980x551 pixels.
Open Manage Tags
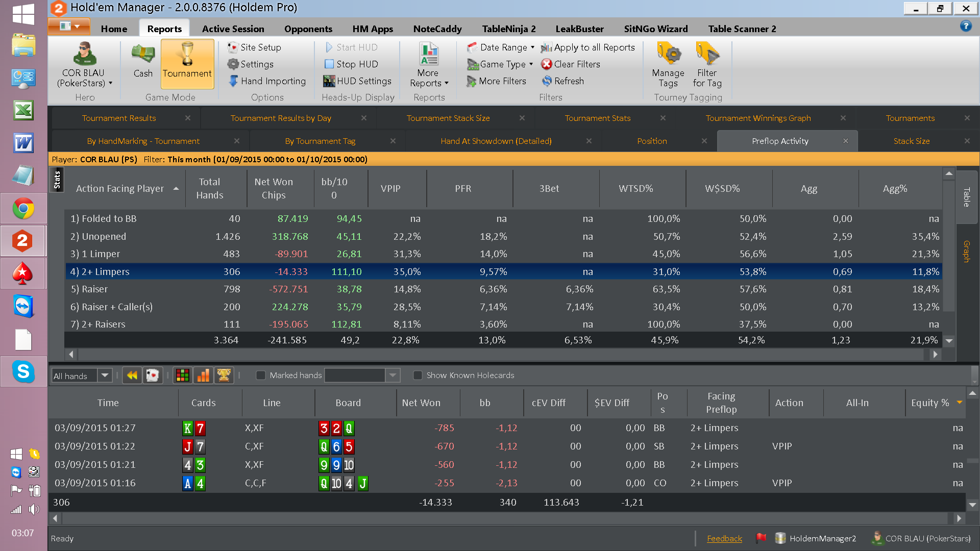(x=668, y=65)
